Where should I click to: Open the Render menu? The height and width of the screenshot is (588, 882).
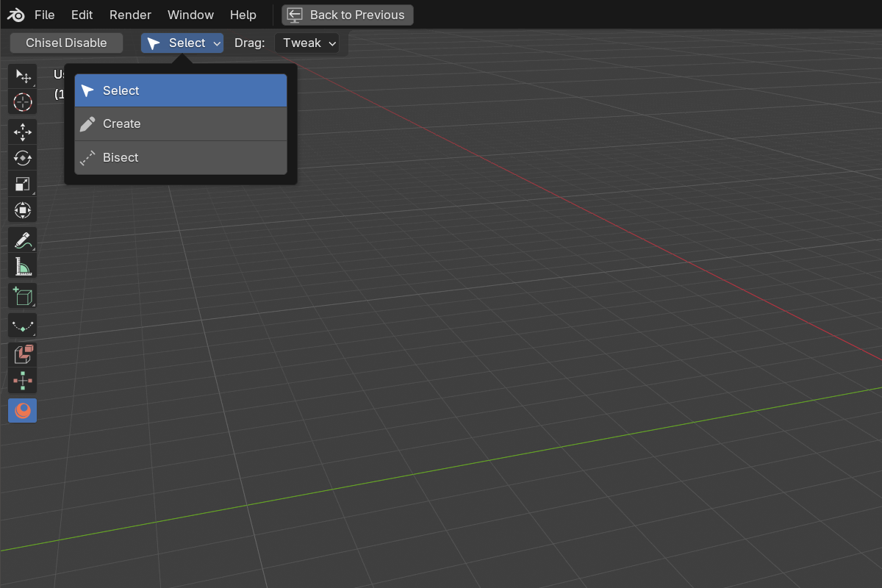tap(130, 15)
